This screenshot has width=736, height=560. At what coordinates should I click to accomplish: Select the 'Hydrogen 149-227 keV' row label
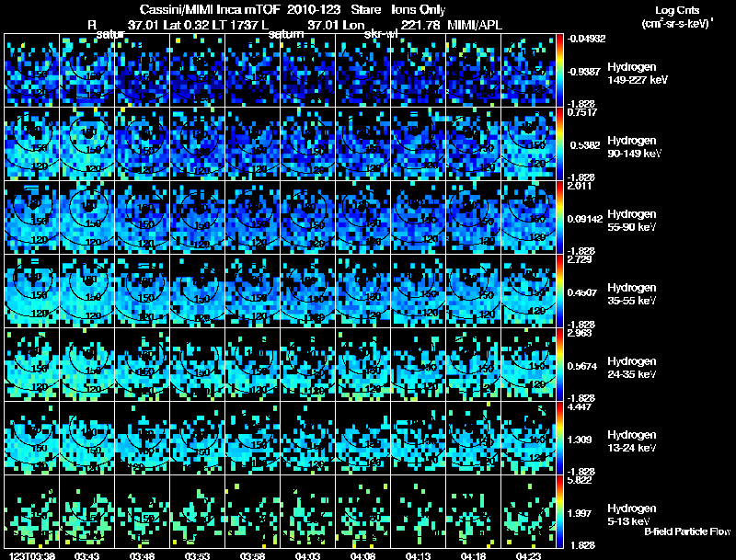point(638,74)
